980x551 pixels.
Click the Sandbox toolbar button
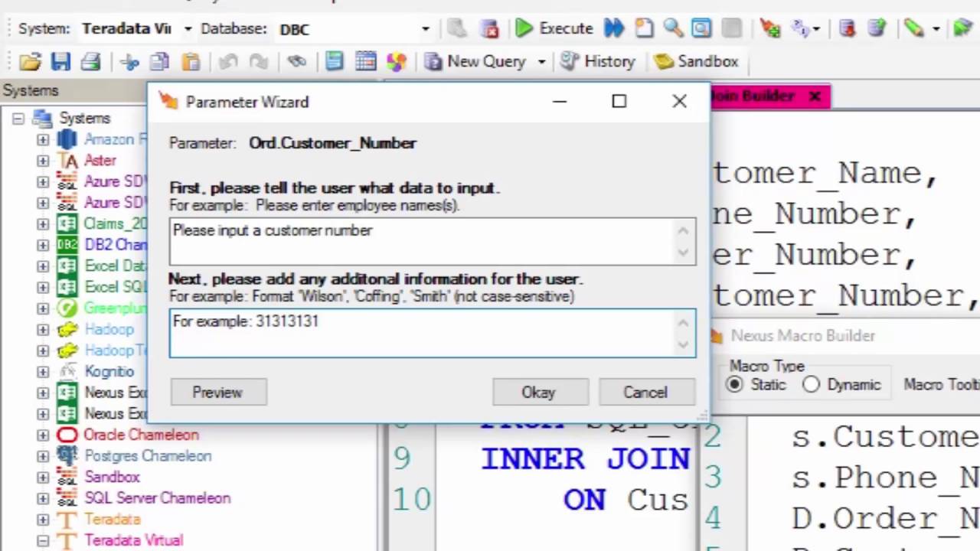point(696,61)
